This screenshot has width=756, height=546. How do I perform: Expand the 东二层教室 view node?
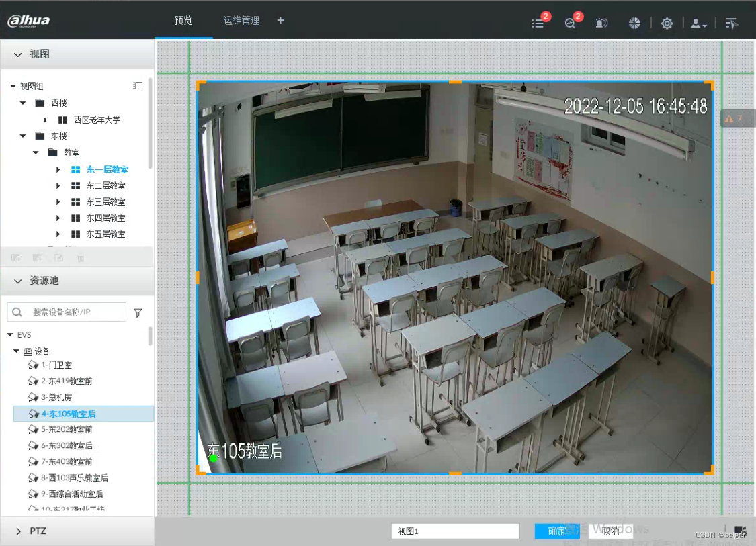58,185
